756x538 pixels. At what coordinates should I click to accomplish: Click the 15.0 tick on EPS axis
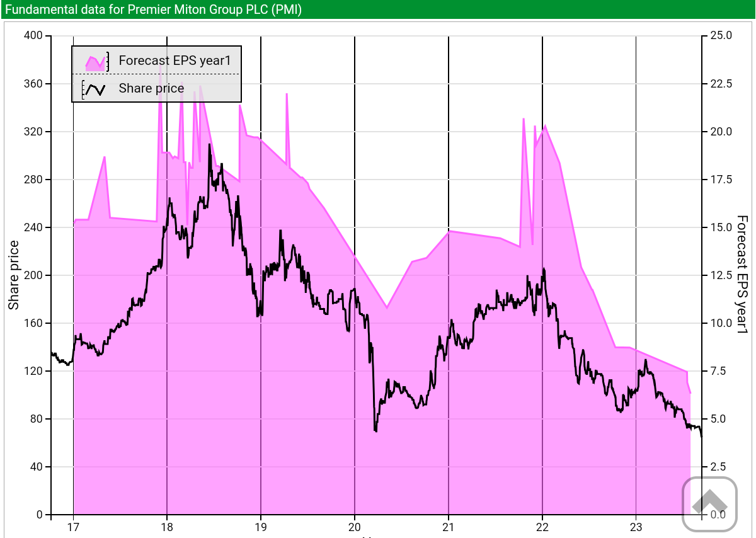[x=721, y=227]
